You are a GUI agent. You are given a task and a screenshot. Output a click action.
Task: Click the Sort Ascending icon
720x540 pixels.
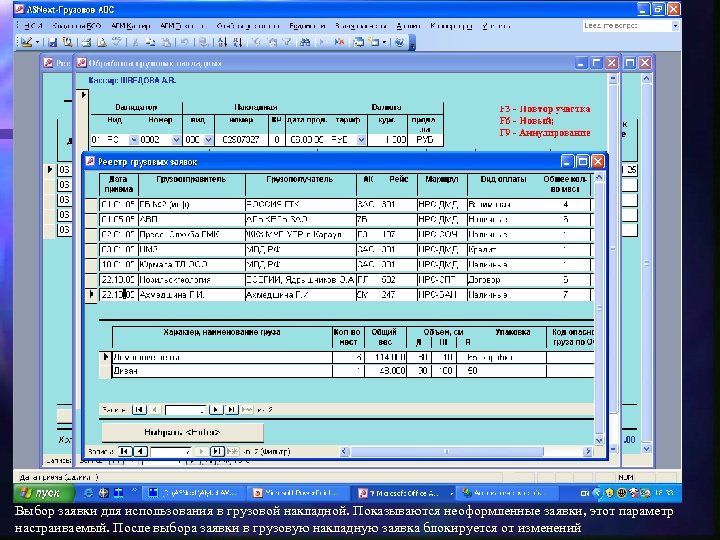pyautogui.click(x=222, y=42)
